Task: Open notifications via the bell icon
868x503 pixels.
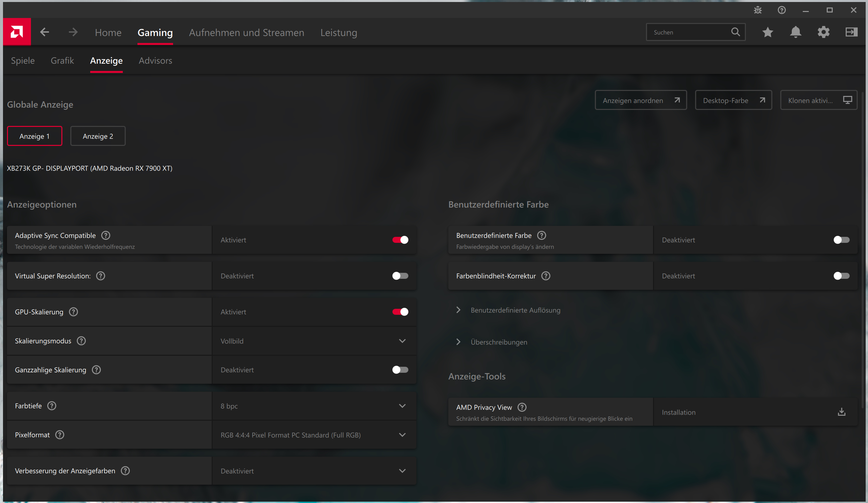Action: click(x=795, y=32)
